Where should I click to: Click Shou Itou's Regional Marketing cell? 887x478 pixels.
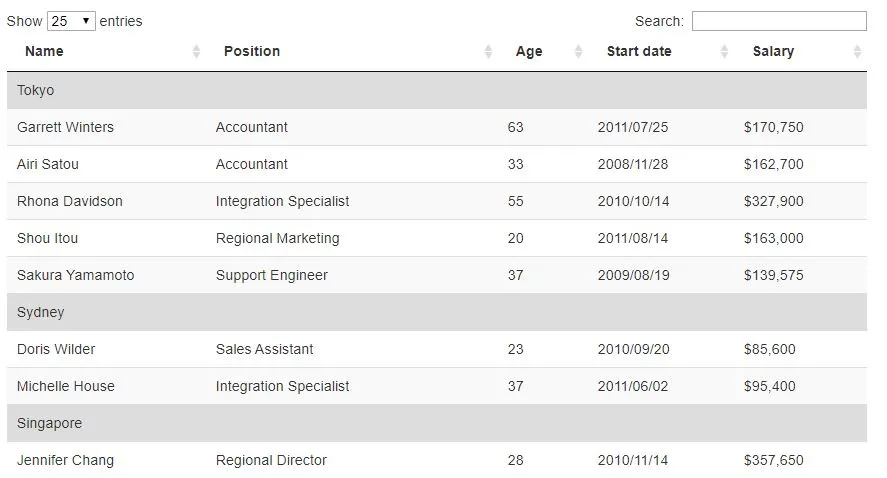click(277, 238)
